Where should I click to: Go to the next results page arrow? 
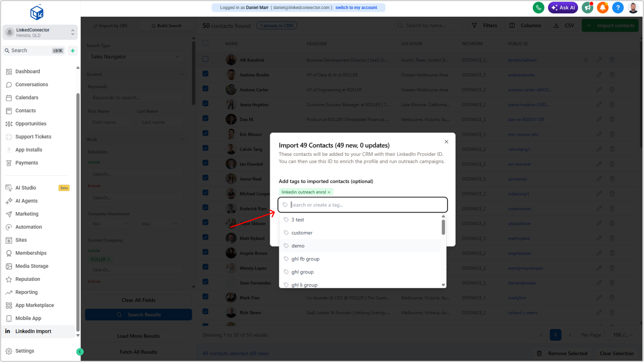(x=570, y=335)
